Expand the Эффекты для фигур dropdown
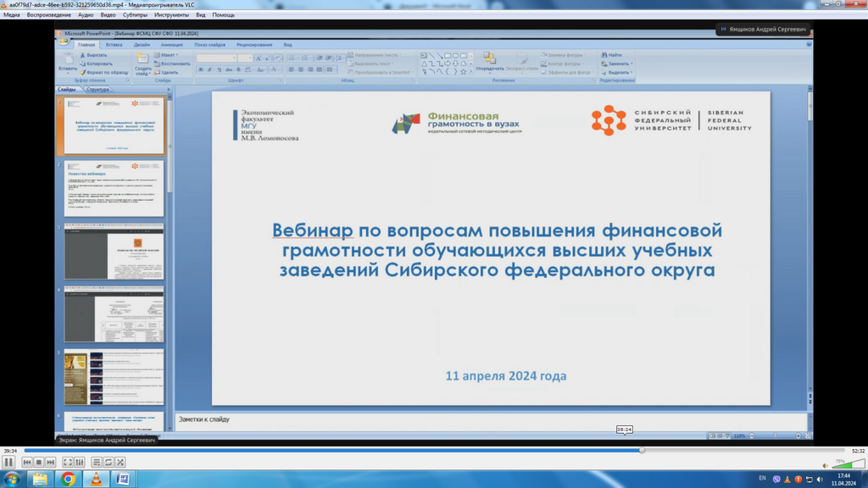This screenshot has width=868, height=488. click(x=567, y=73)
